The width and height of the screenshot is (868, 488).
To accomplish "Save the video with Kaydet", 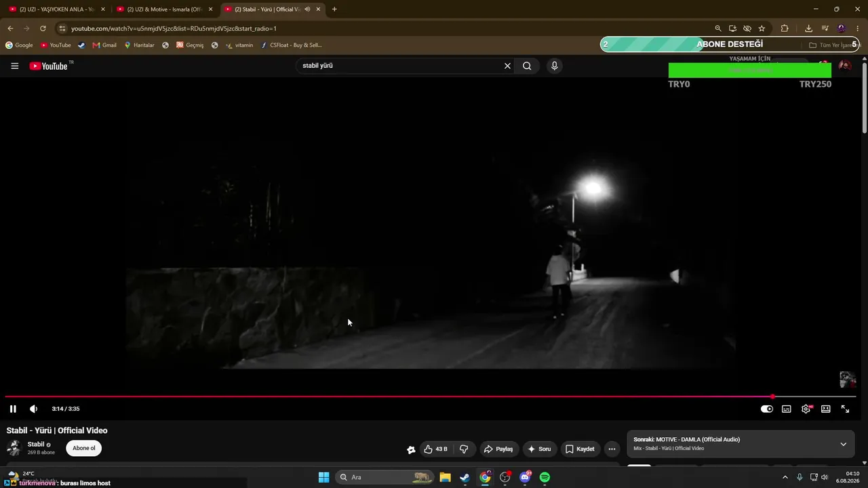I will [580, 449].
